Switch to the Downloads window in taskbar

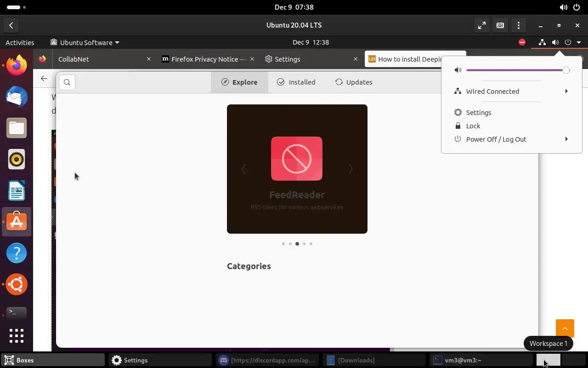tap(374, 360)
